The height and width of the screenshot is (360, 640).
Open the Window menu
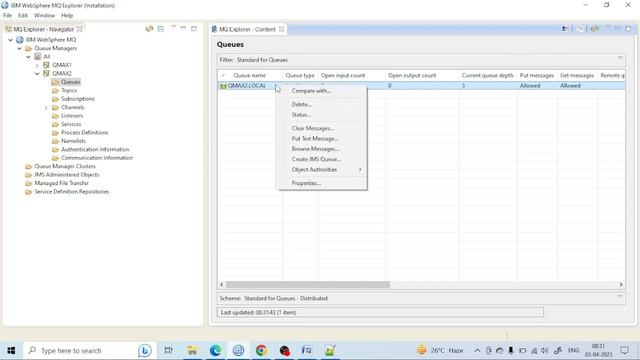point(44,15)
